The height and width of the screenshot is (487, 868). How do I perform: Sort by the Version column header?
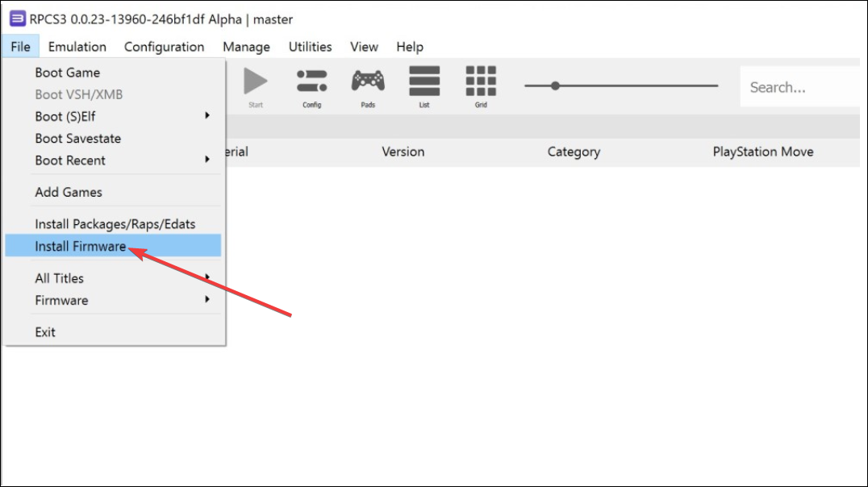coord(403,152)
